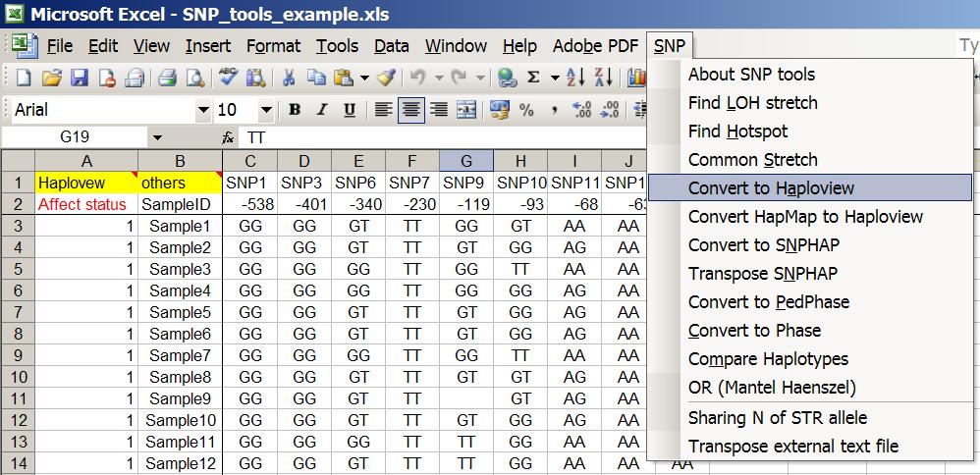Click the AutoSum sigma icon

coord(534,79)
